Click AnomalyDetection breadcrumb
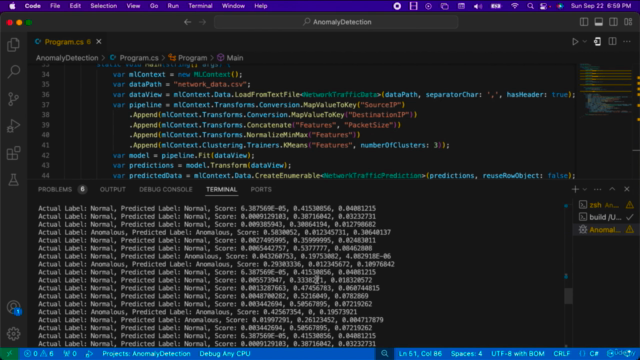 (67, 58)
